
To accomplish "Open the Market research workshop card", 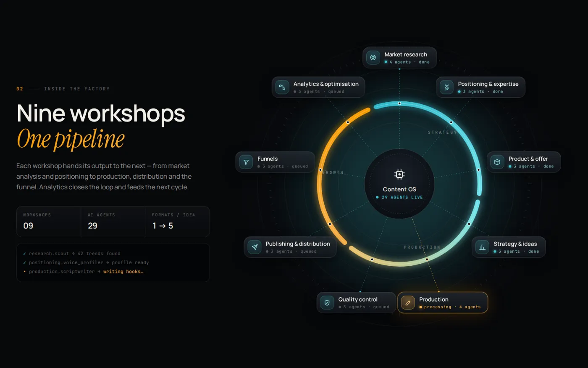I will click(400, 58).
